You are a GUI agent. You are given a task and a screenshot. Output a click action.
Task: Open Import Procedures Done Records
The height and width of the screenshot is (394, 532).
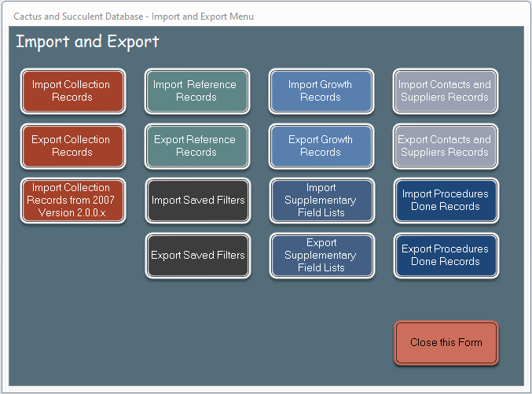(446, 201)
